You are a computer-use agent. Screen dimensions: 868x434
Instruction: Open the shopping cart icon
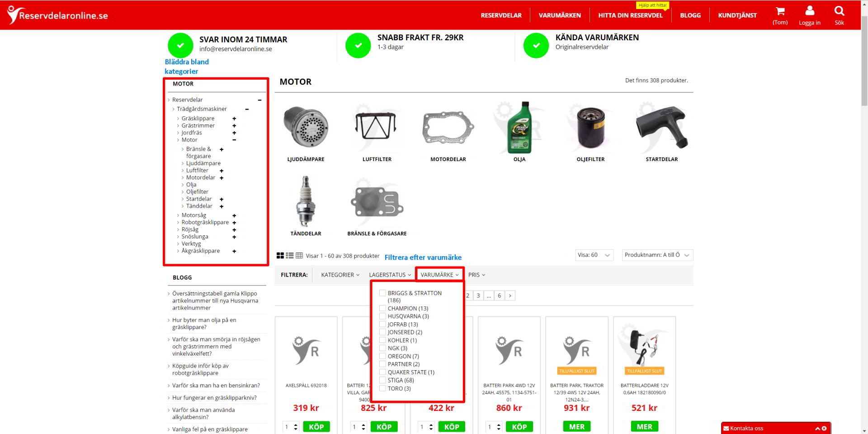[x=780, y=11]
